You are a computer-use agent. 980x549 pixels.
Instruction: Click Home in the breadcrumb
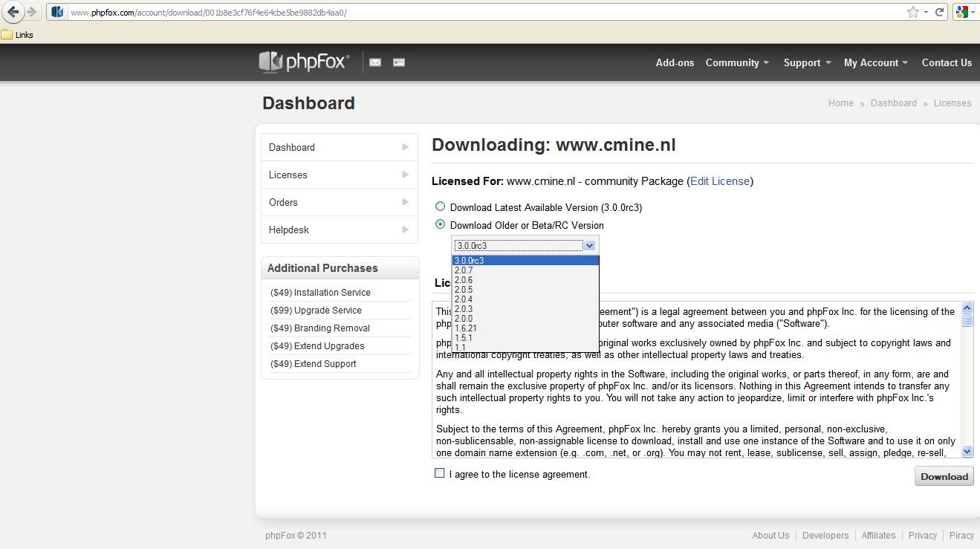coord(840,103)
